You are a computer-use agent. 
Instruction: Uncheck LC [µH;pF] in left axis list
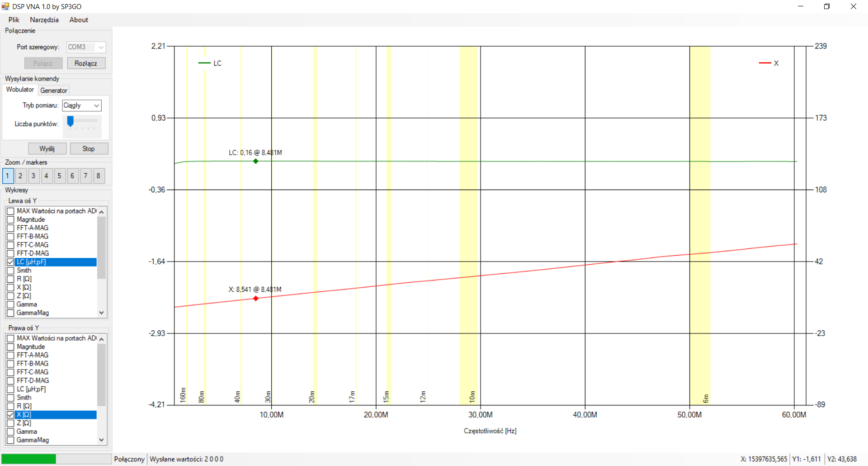tap(11, 262)
